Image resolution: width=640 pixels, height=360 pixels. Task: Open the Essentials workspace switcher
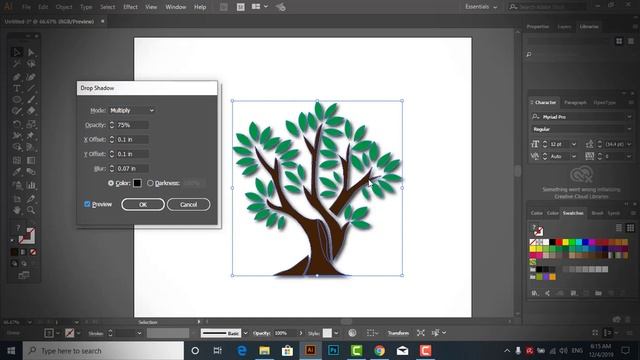coord(481,7)
